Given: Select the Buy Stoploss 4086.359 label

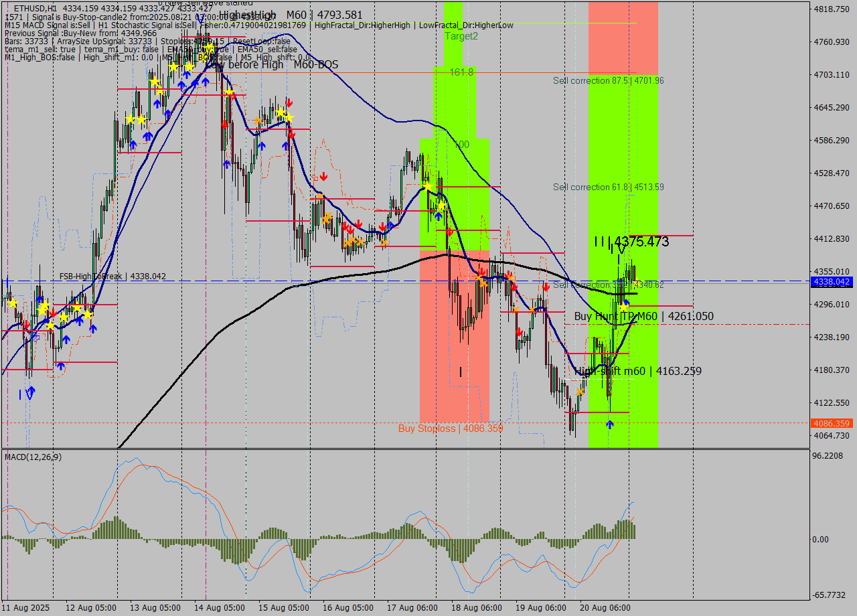Looking at the screenshot, I should coord(450,429).
